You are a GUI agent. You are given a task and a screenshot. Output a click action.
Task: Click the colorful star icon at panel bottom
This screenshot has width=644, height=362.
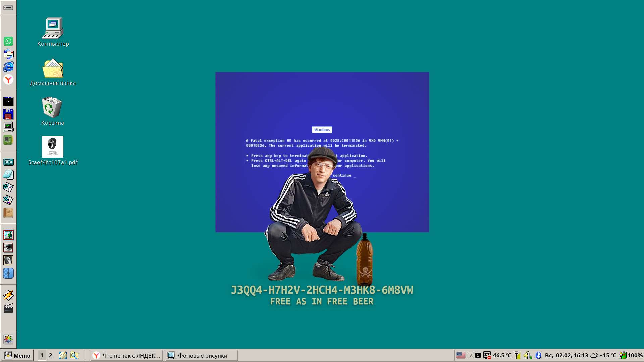[8, 339]
